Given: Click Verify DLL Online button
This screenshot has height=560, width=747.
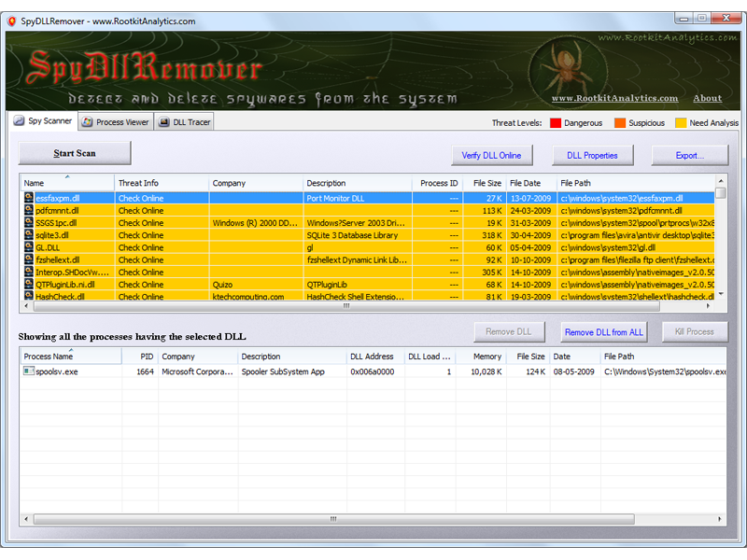Looking at the screenshot, I should (492, 156).
